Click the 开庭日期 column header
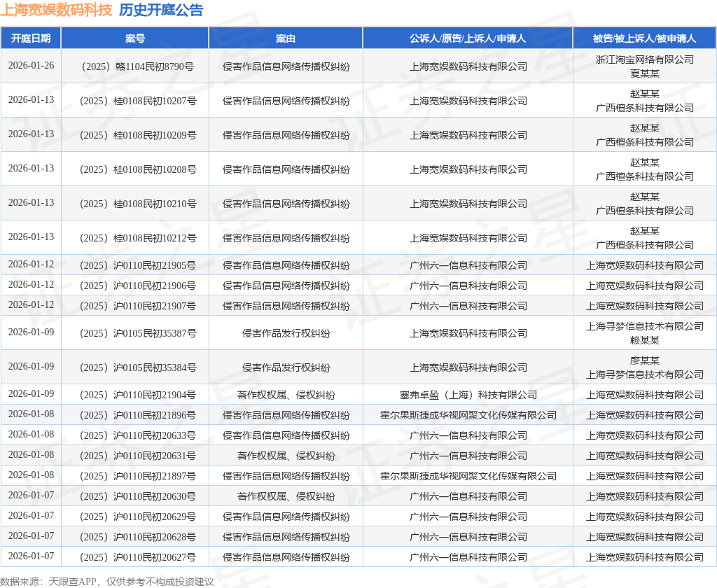 [x=31, y=38]
